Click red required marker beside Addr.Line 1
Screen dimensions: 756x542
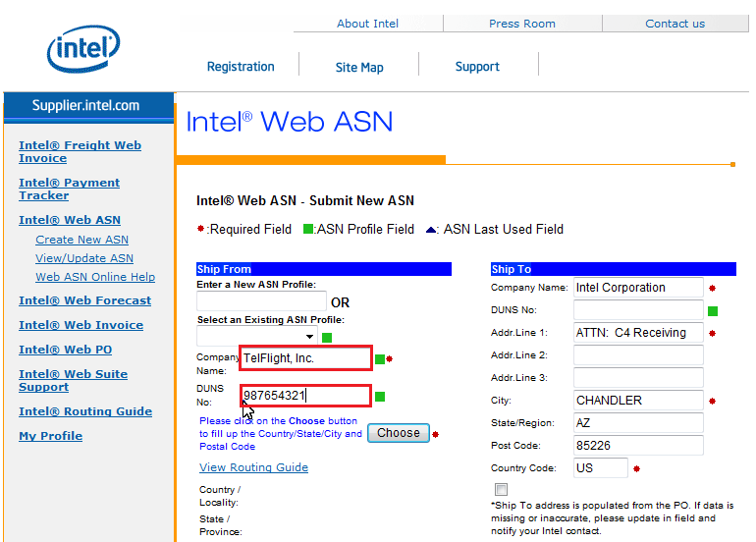coord(712,334)
